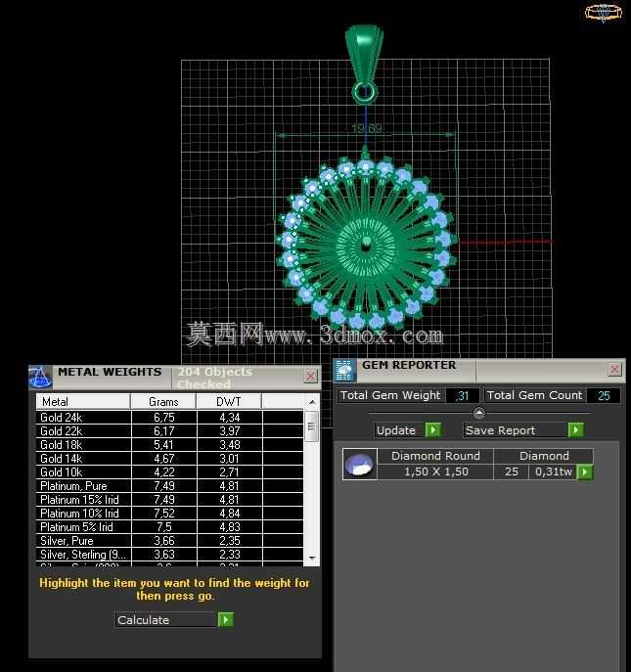Select the Silver, Sterling row
This screenshot has height=672, width=631.
click(170, 555)
